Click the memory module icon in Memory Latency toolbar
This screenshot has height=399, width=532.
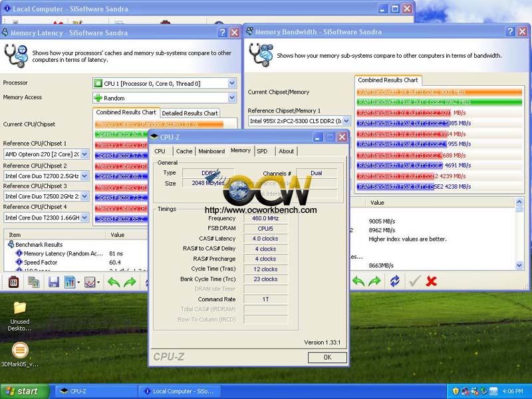pyautogui.click(x=13, y=281)
